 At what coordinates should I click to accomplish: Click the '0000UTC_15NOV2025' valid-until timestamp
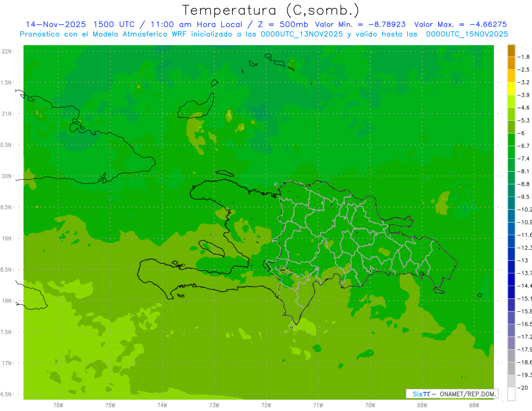point(467,34)
